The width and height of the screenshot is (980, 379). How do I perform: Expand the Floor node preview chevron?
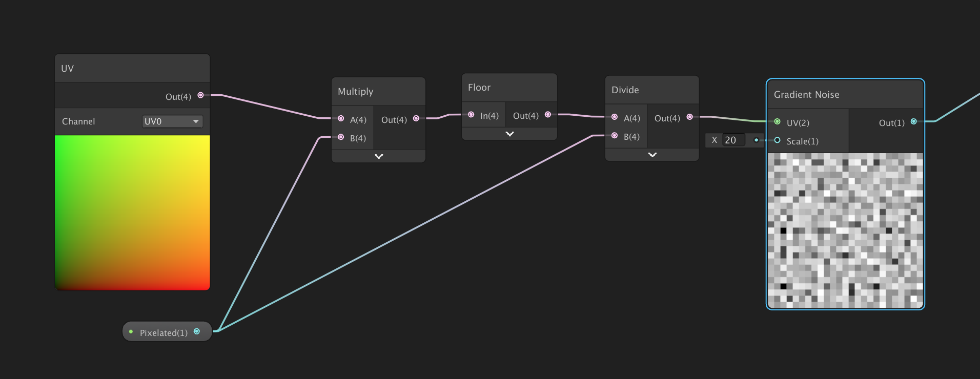pyautogui.click(x=509, y=134)
